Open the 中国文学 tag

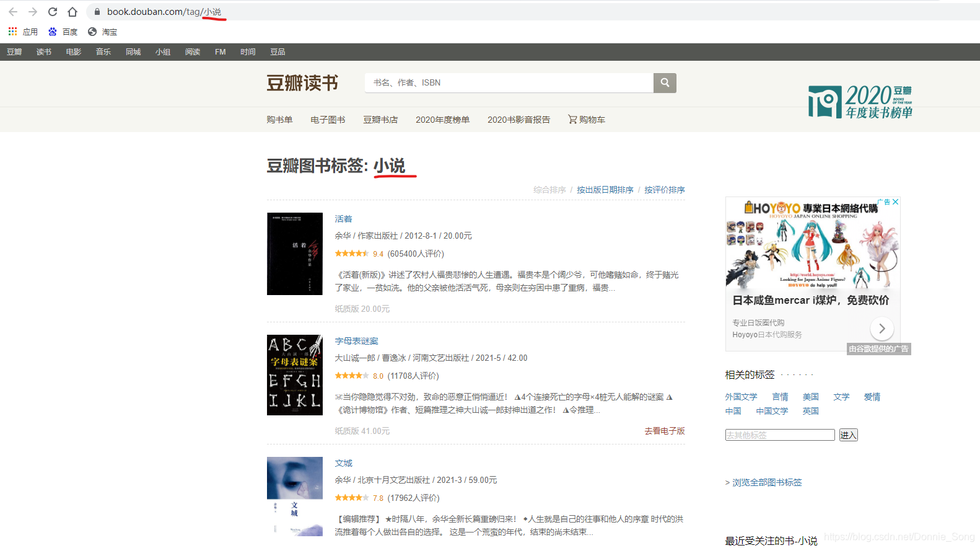coord(772,411)
